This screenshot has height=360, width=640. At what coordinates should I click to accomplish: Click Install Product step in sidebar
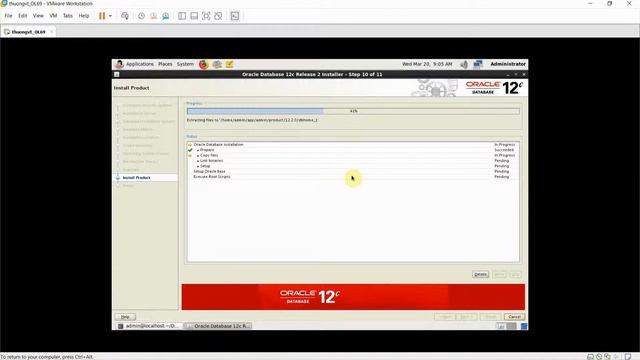136,178
